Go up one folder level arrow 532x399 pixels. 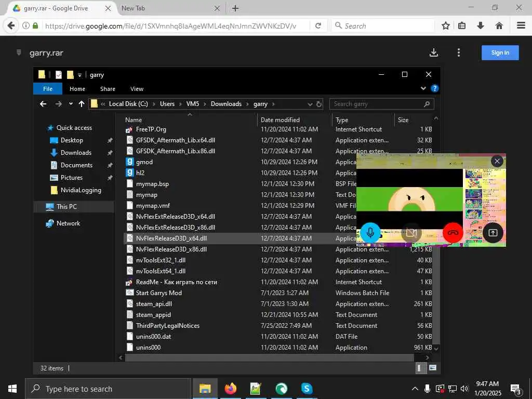pyautogui.click(x=82, y=104)
